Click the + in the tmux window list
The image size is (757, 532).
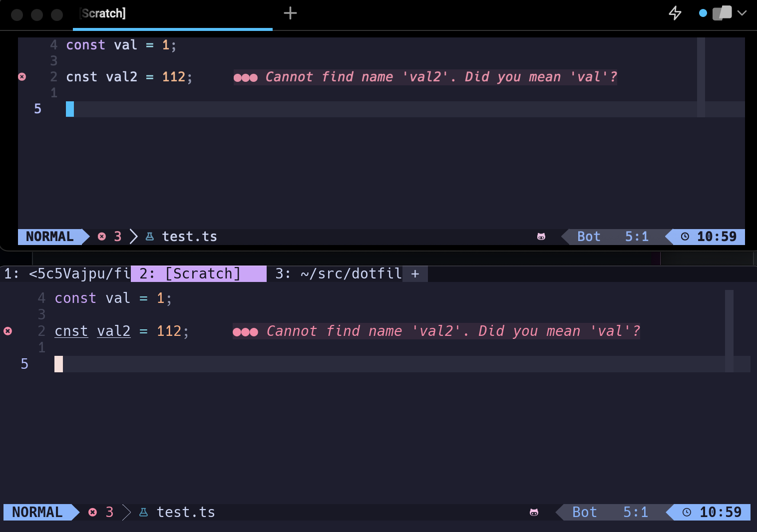coord(414,273)
